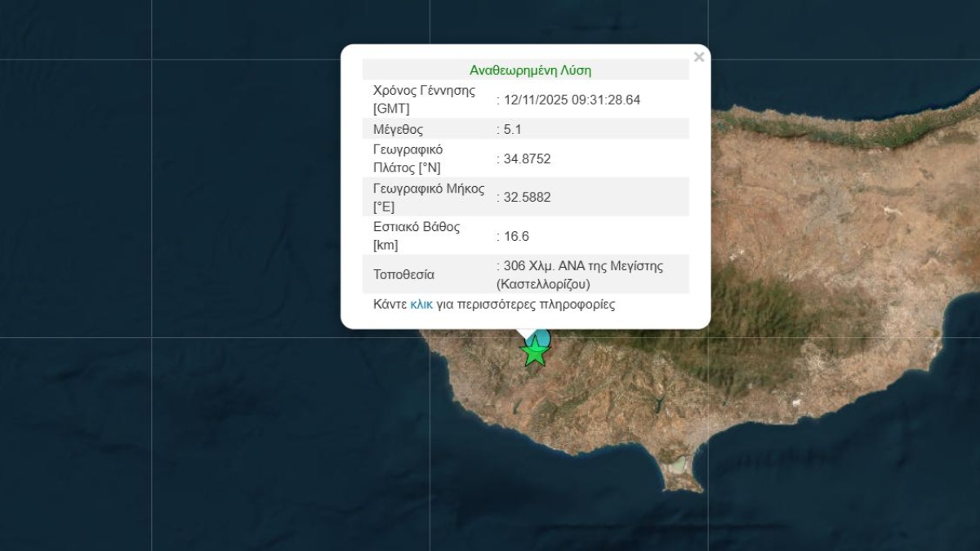This screenshot has height=551, width=980.
Task: Click the salt lake on the southern peninsula
Action: (677, 467)
